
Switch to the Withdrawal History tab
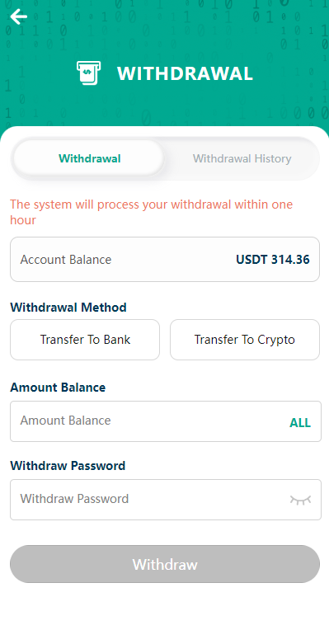[242, 158]
